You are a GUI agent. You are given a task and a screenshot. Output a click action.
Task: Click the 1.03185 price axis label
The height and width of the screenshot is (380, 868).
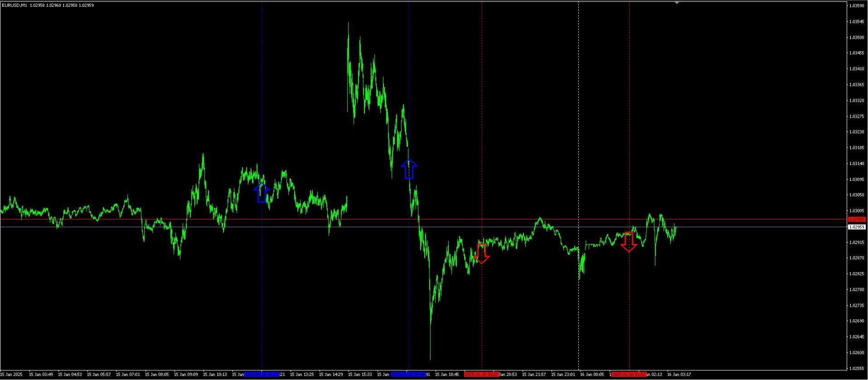[857, 148]
